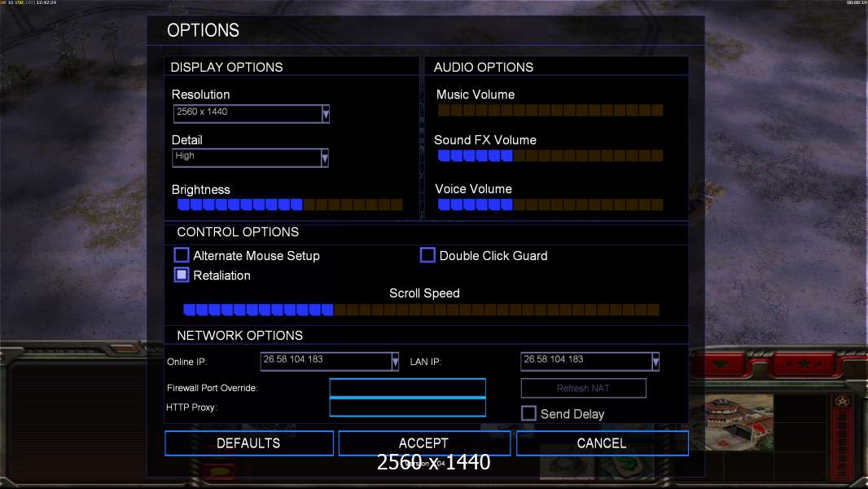Click the Refresh NAT button
Viewport: 868px width, 489px height.
click(584, 388)
